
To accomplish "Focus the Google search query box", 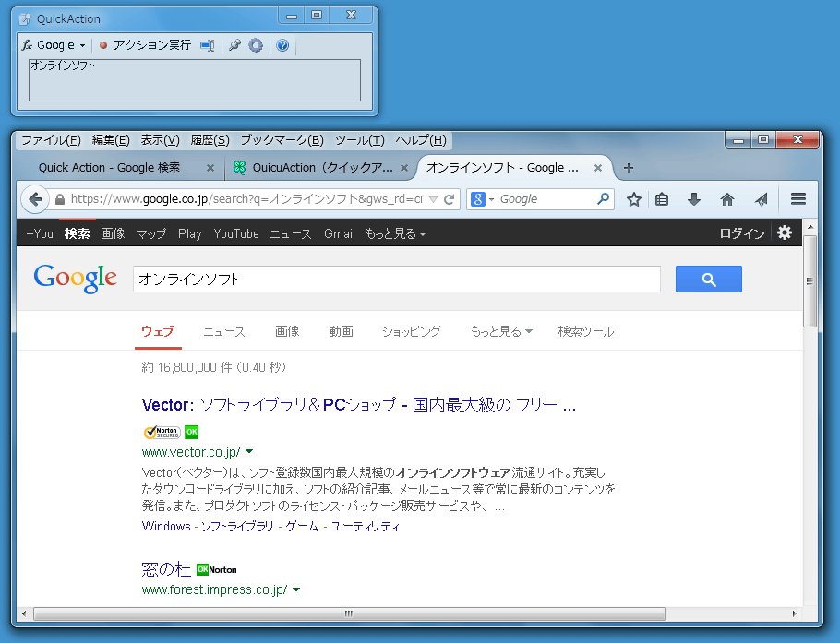I will [x=396, y=279].
